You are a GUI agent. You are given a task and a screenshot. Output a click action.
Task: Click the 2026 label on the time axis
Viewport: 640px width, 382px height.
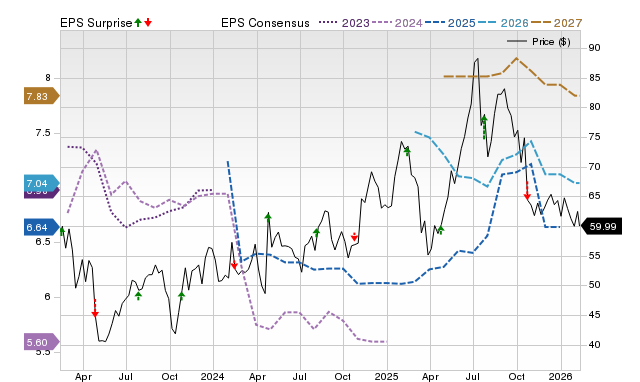tap(561, 376)
